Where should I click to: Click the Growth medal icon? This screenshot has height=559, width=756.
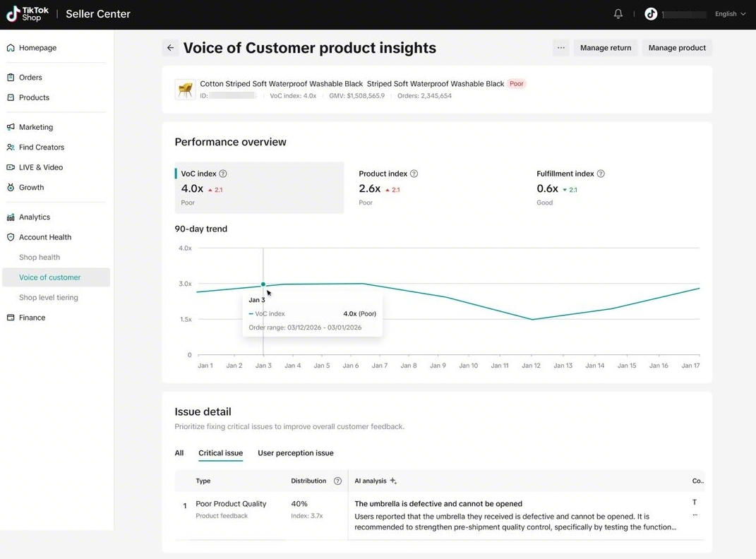11,188
